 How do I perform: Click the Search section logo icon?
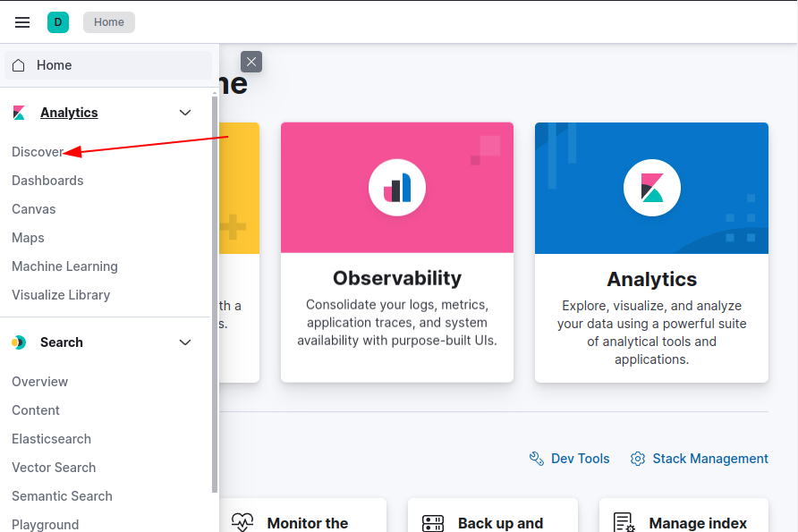click(x=19, y=342)
